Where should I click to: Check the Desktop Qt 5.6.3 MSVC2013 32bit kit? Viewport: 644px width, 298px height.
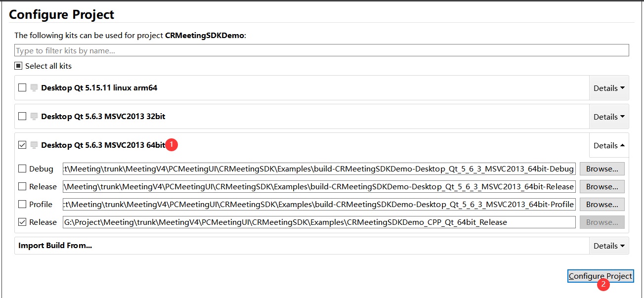22,117
